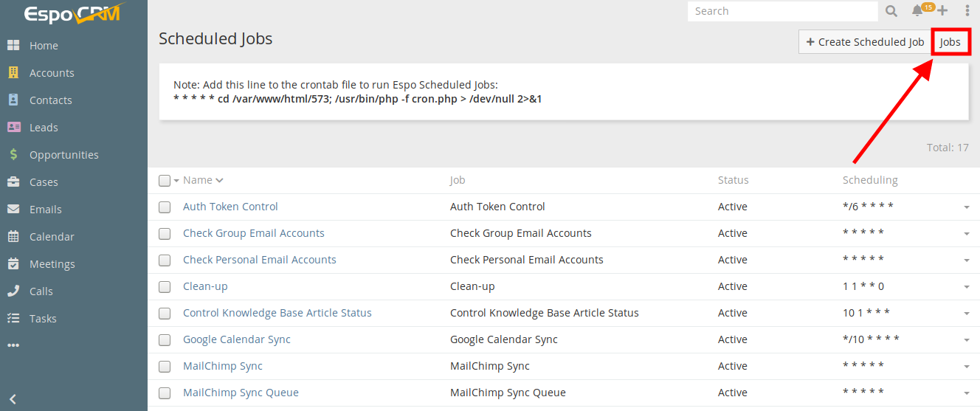Open row actions dropdown for Auth Token Control
Viewport: 980px width, 411px height.
pyautogui.click(x=967, y=207)
